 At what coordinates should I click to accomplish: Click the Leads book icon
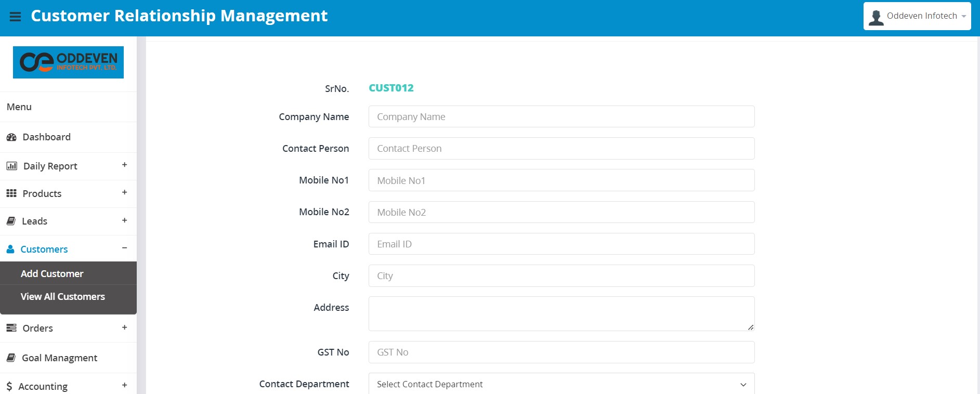pos(11,221)
